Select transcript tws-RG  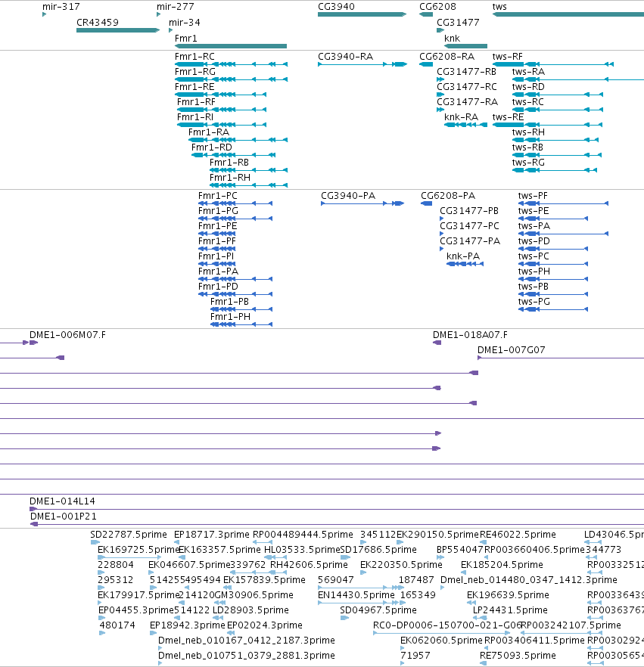pos(555,170)
